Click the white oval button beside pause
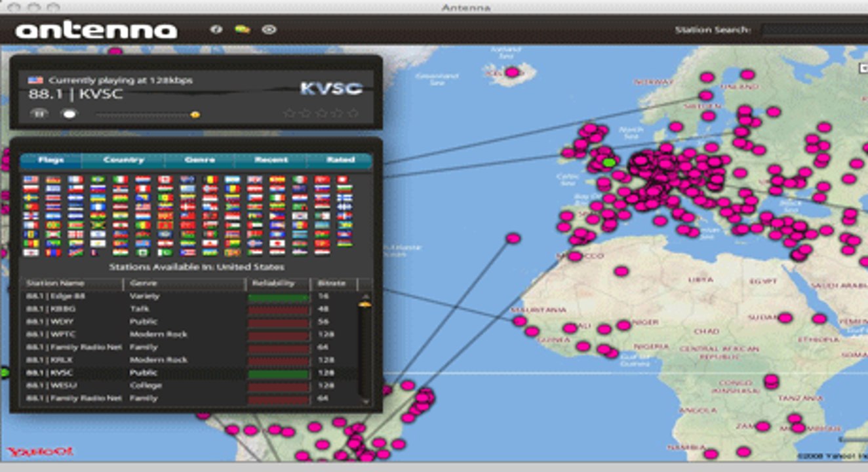868x472 pixels. [x=69, y=113]
